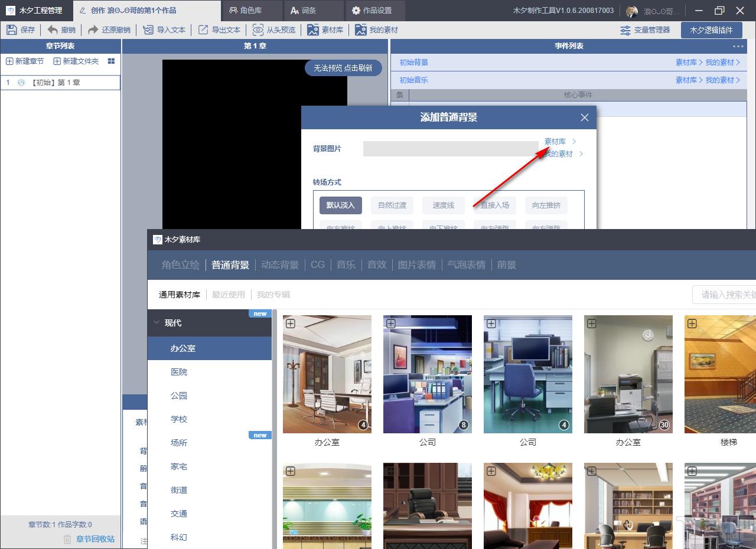The height and width of the screenshot is (549, 756).
Task: Click the 无法预览 点击刷新 button
Action: [343, 68]
